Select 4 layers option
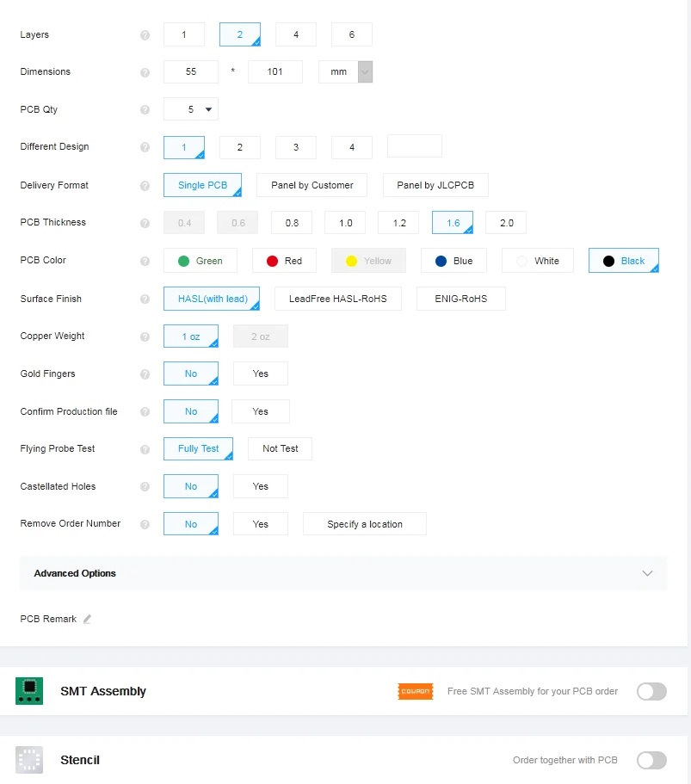The height and width of the screenshot is (784, 691). click(x=295, y=35)
